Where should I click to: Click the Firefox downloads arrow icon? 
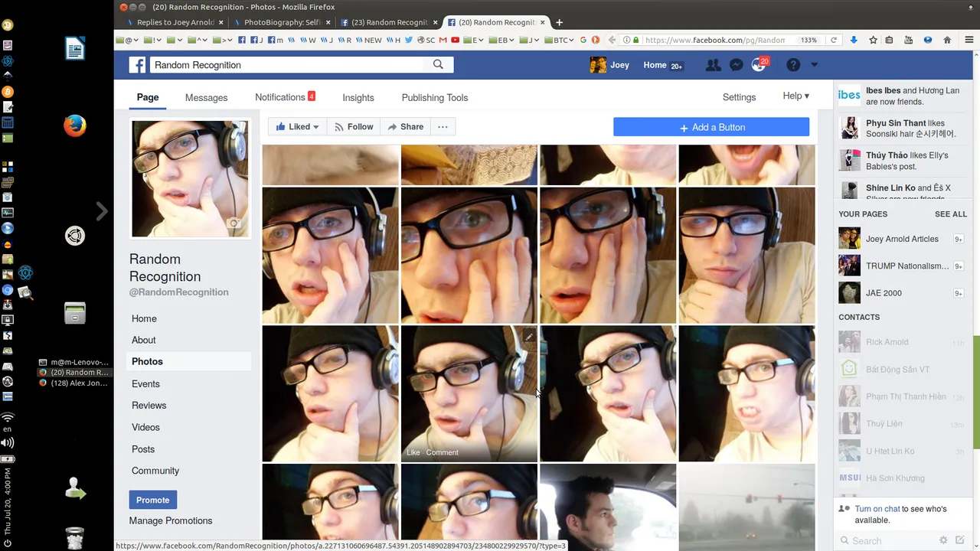[x=854, y=40]
